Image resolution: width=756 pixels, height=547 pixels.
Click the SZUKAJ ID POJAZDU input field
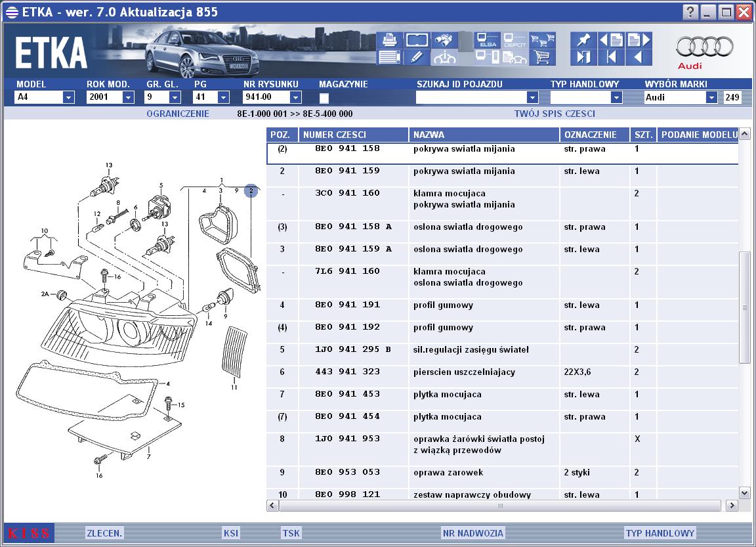tap(471, 98)
